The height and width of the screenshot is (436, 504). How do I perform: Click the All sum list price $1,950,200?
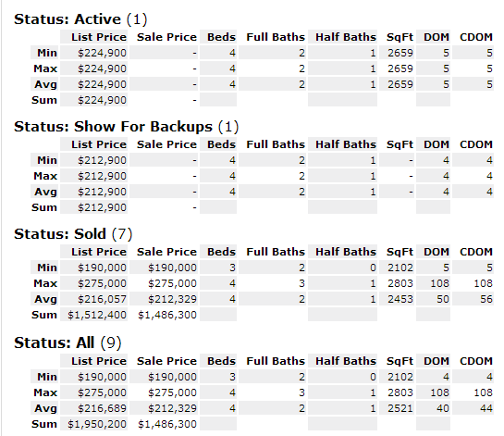[97, 424]
